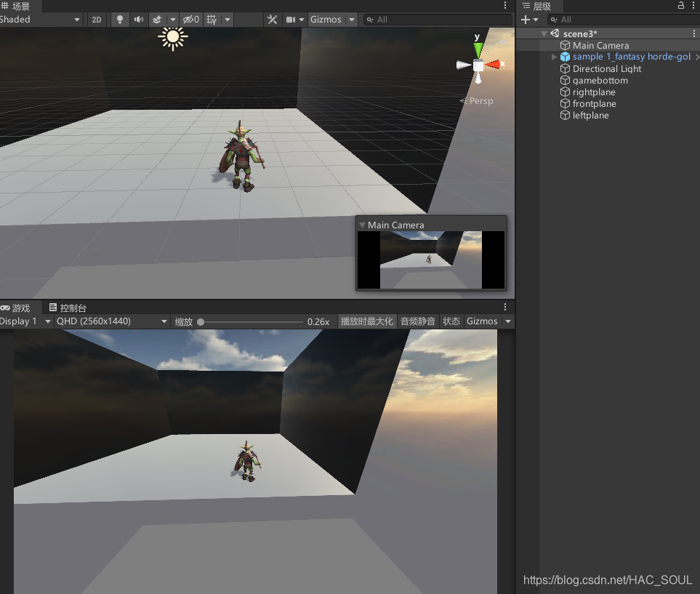Collapse Main Camera preview overlay
The width and height of the screenshot is (700, 594).
point(362,225)
